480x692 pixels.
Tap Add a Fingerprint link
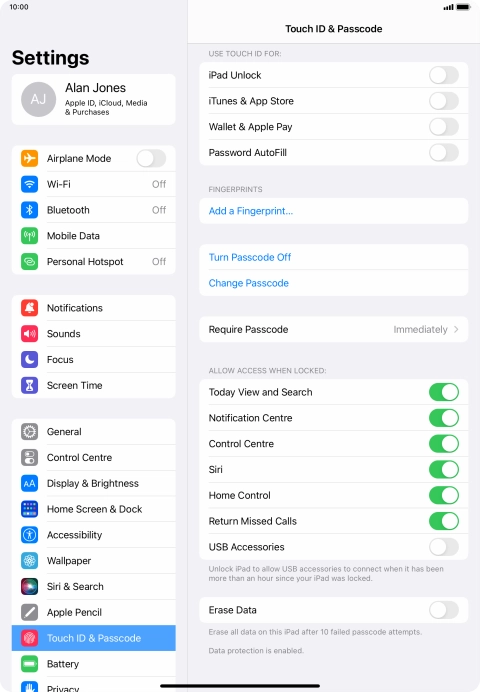[x=251, y=211]
